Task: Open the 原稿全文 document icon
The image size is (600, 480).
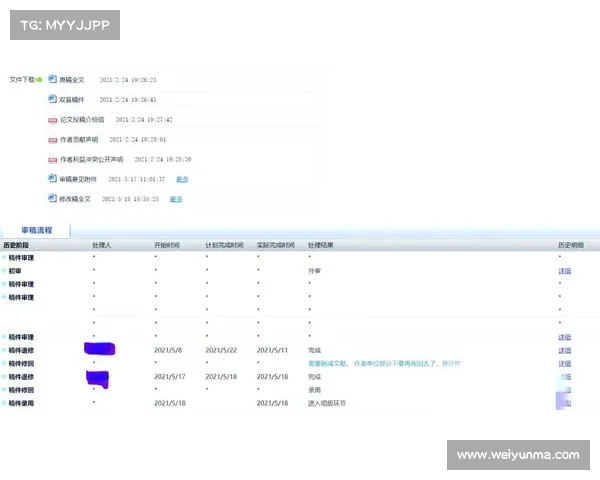Action: tap(52, 79)
